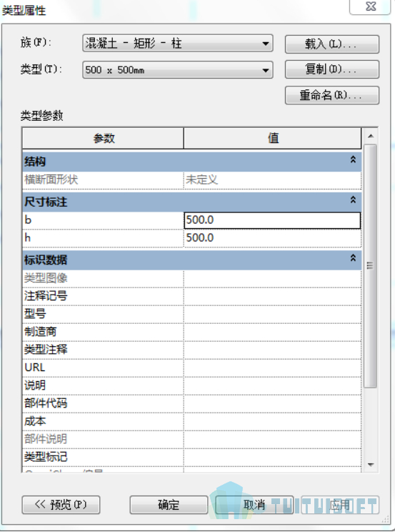
Task: Click the << 预览(P) preview button
Action: (61, 505)
